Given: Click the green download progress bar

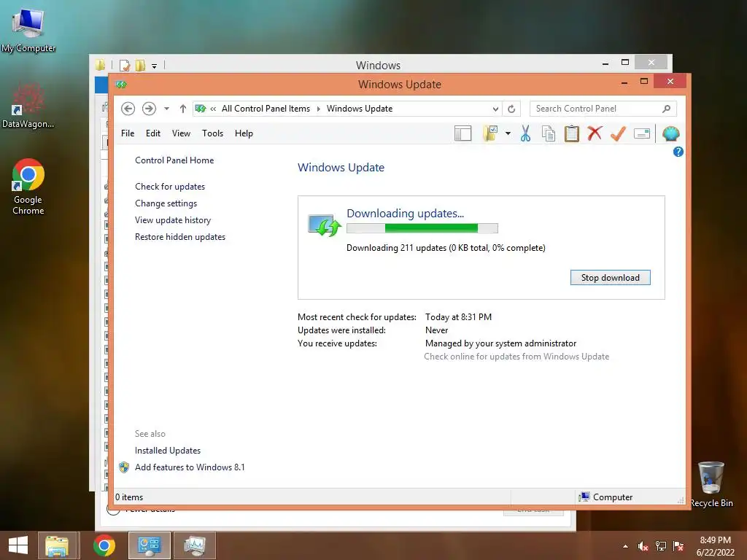Looking at the screenshot, I should (x=422, y=228).
